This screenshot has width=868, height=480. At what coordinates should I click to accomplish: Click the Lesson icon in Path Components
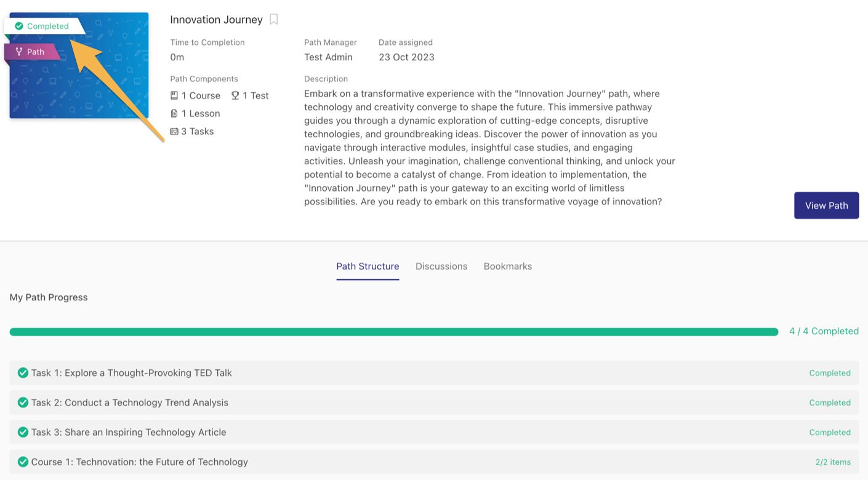click(174, 113)
